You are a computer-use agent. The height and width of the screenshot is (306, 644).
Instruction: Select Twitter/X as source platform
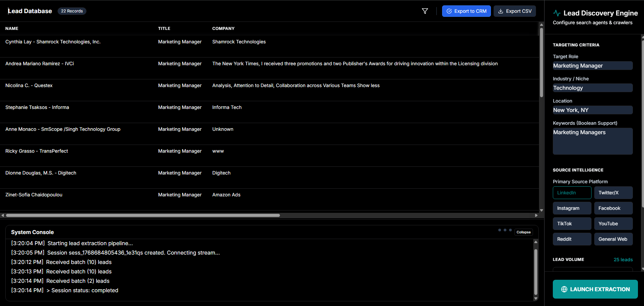click(x=613, y=193)
